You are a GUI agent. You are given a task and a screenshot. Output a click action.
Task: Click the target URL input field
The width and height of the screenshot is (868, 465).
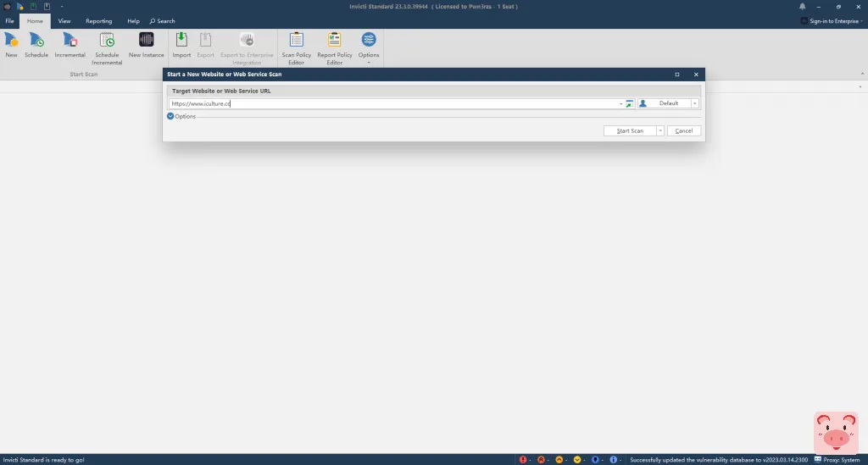click(392, 103)
